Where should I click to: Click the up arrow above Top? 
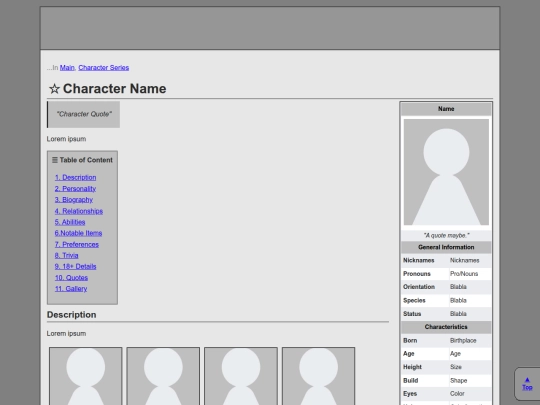tap(527, 380)
